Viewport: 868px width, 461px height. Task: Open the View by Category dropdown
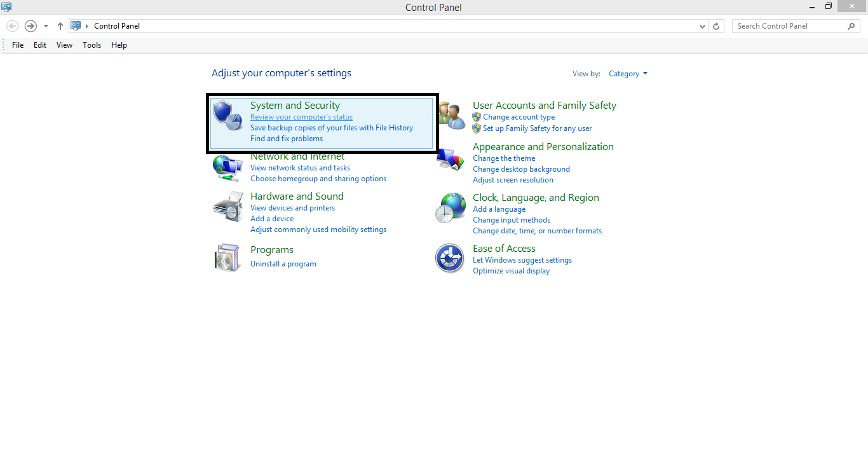click(x=628, y=74)
